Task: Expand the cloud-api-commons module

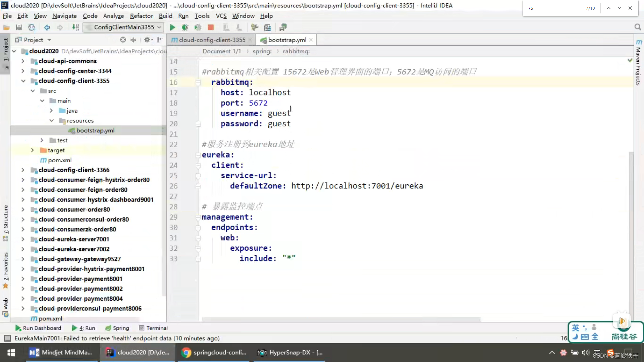Action: click(23, 61)
